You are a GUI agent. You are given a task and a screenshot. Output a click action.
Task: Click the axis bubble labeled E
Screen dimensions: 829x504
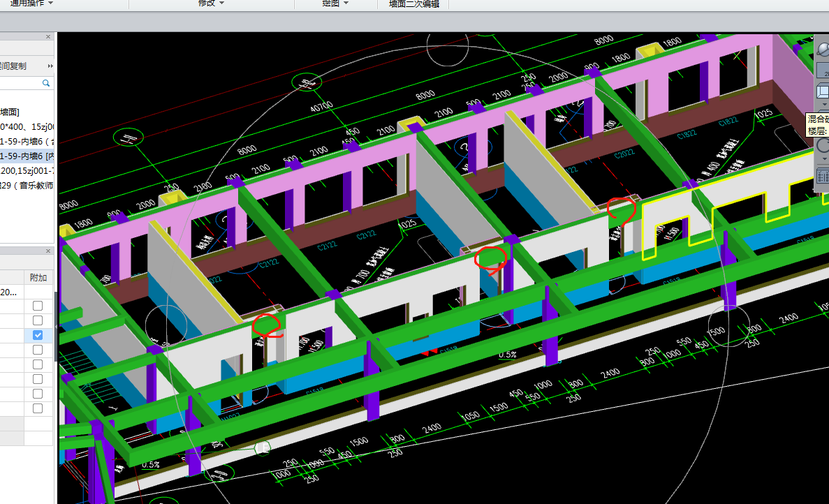[263, 449]
